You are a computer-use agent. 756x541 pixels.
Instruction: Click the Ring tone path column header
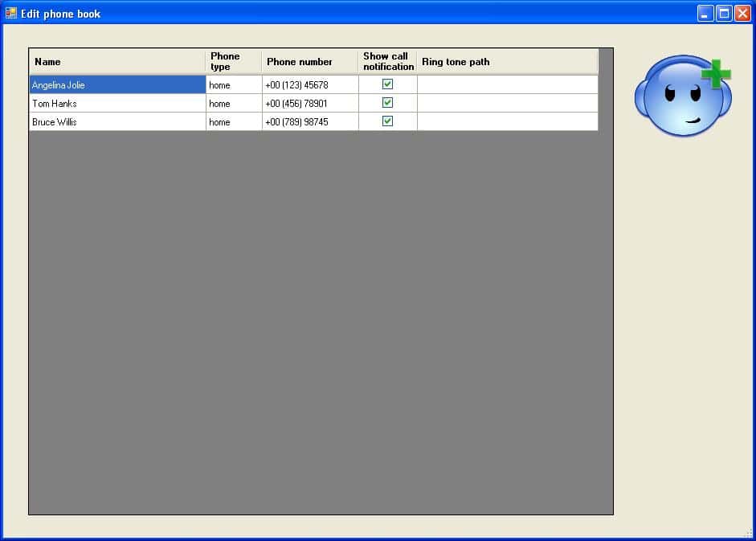pos(507,62)
